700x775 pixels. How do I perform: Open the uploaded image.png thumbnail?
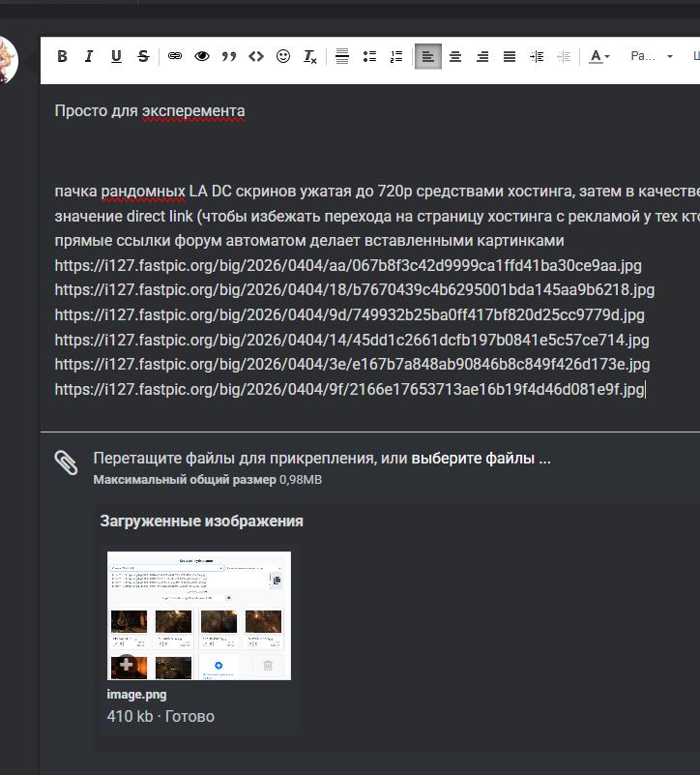click(199, 615)
